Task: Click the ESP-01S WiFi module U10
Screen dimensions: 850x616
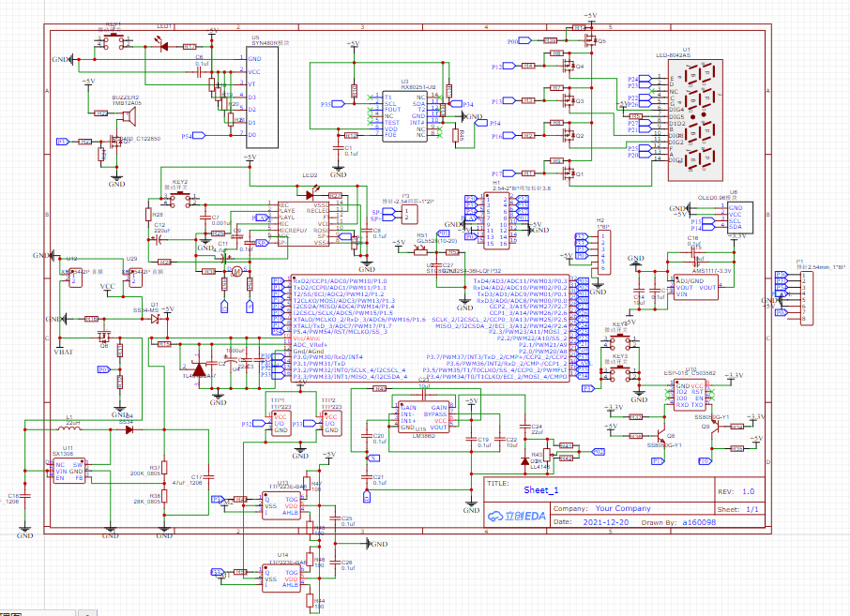Action: coord(689,396)
